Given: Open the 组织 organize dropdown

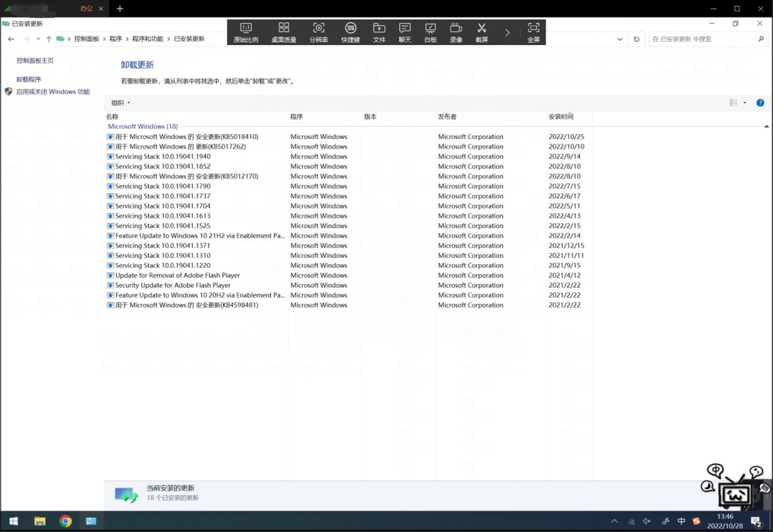Looking at the screenshot, I should point(120,103).
